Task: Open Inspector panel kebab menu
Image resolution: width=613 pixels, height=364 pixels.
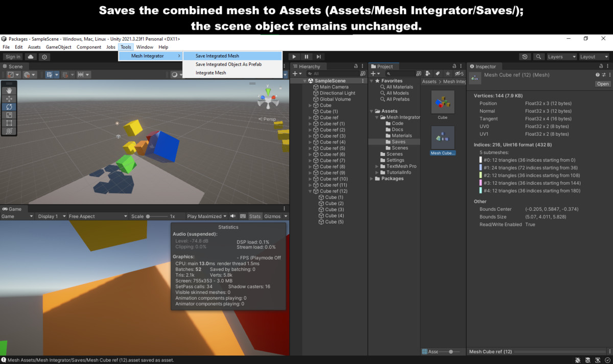Action: coord(608,66)
